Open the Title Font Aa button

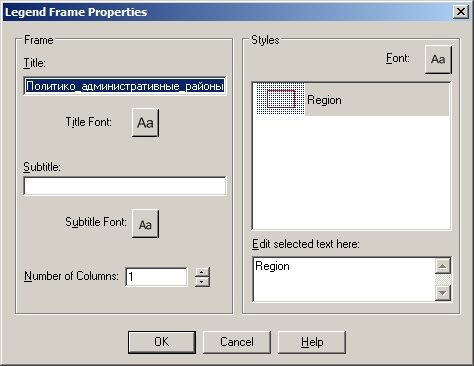(x=145, y=122)
